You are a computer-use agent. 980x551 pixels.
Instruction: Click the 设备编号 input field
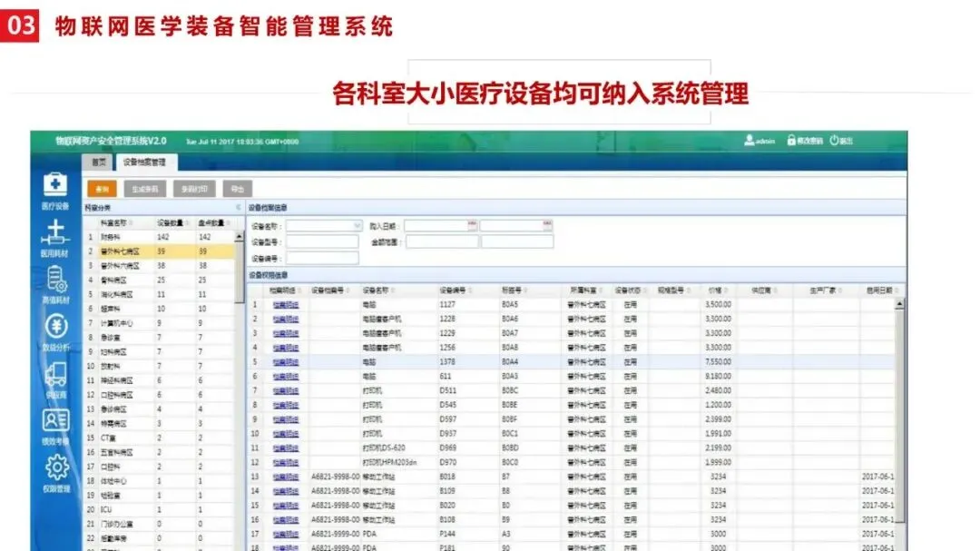click(x=322, y=259)
